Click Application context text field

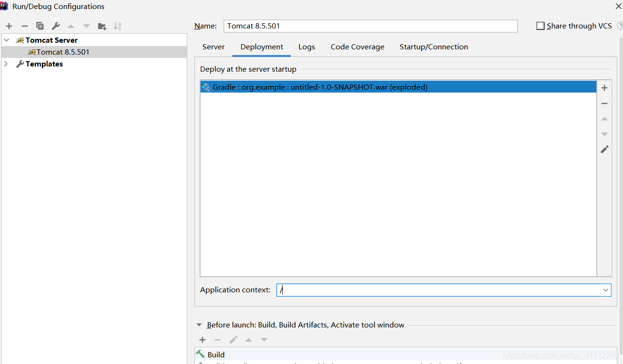(x=439, y=290)
